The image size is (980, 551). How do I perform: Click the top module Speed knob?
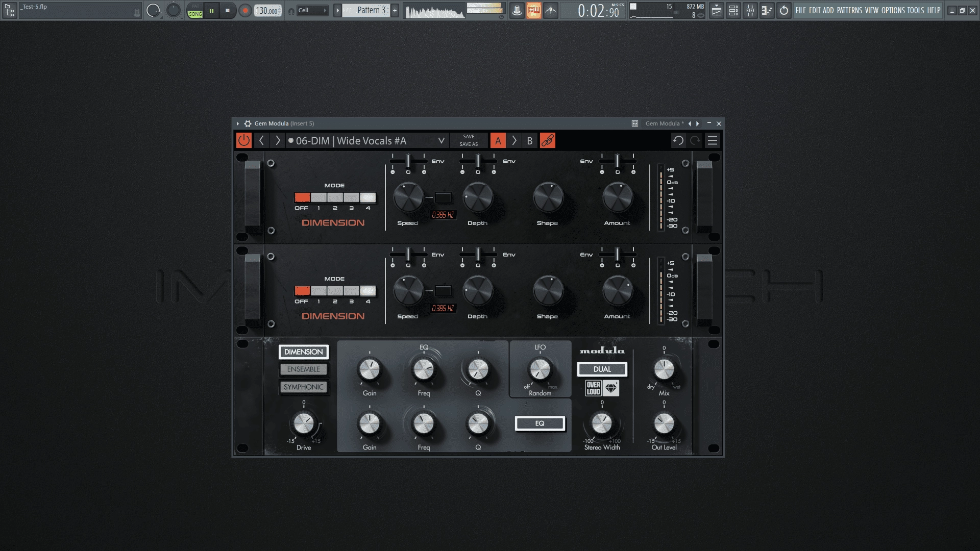click(x=408, y=197)
